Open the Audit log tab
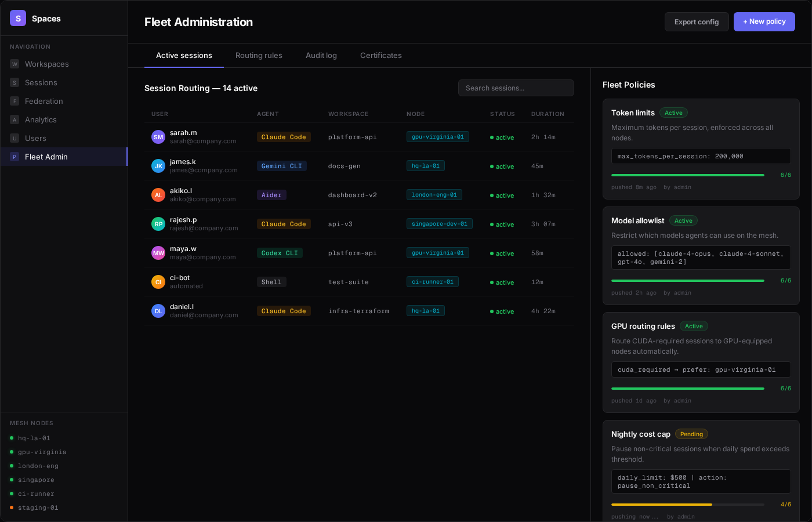The width and height of the screenshot is (812, 522). (x=321, y=55)
